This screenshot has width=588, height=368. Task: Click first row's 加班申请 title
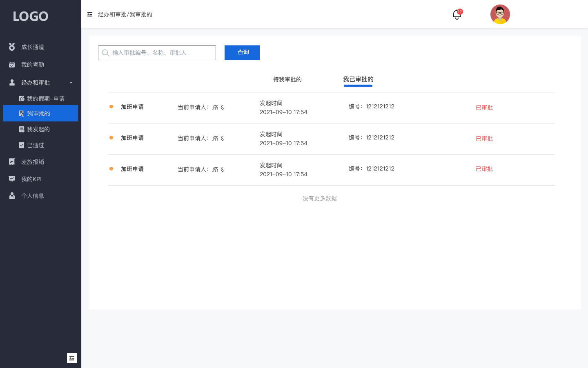pos(132,107)
